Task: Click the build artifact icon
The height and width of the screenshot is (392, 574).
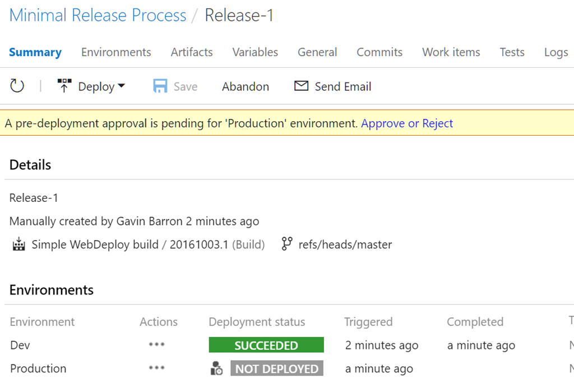Action: click(18, 245)
